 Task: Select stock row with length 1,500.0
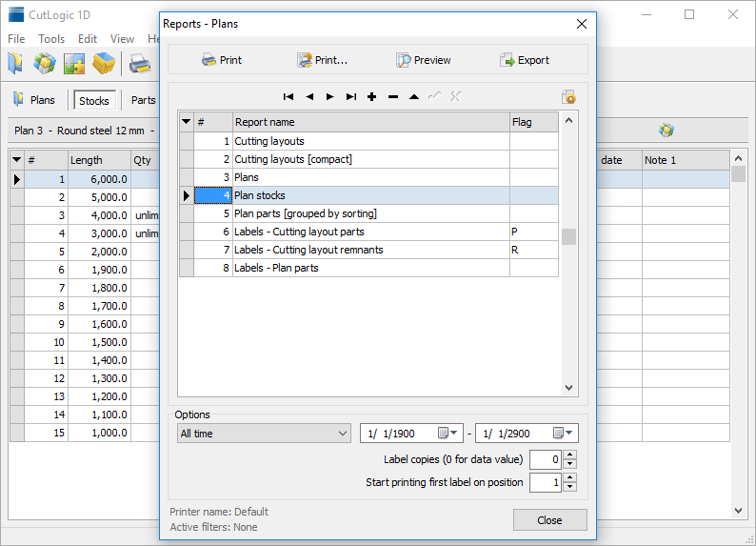tap(85, 342)
